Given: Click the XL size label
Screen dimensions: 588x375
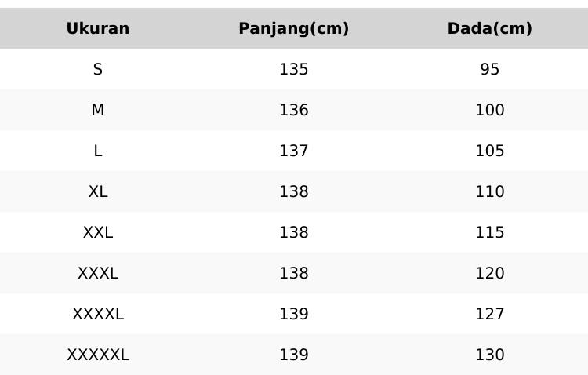Looking at the screenshot, I should [x=98, y=192].
